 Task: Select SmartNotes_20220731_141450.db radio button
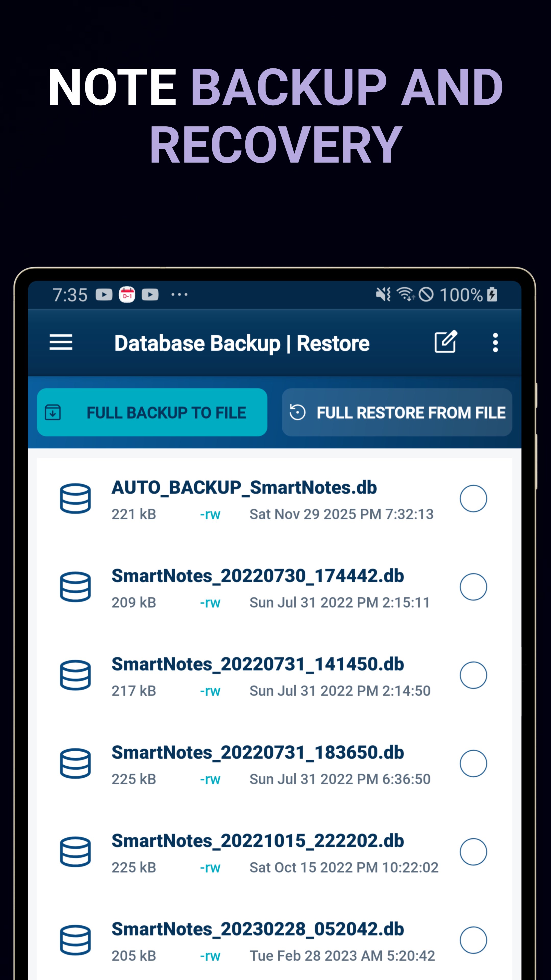coord(473,675)
